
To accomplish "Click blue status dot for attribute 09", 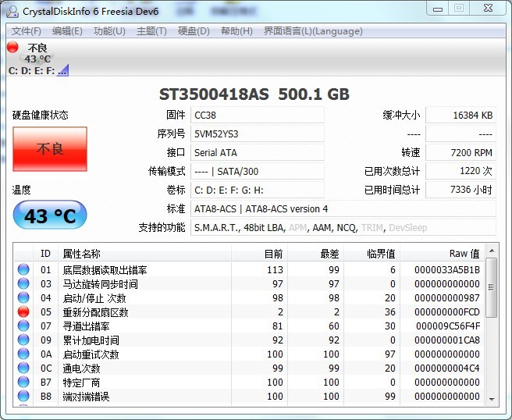I will tap(23, 340).
